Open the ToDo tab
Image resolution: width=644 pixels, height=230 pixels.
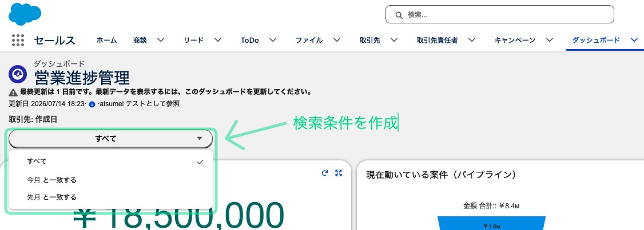[250, 40]
